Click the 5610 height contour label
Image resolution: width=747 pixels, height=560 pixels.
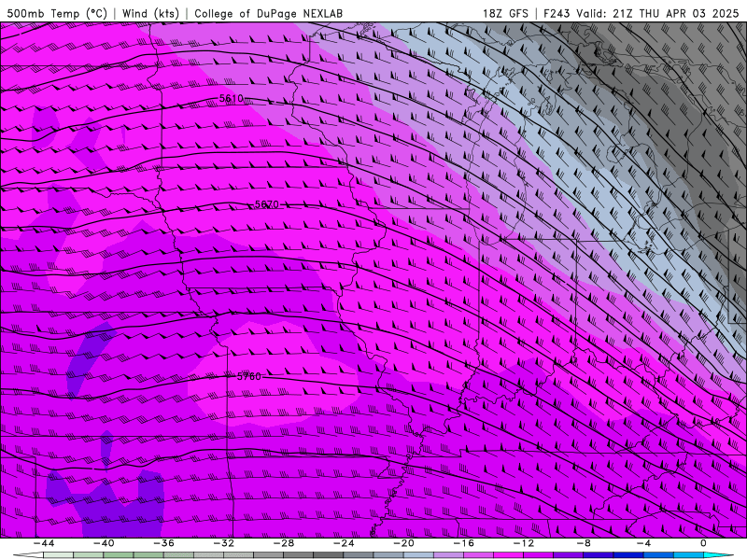point(231,99)
